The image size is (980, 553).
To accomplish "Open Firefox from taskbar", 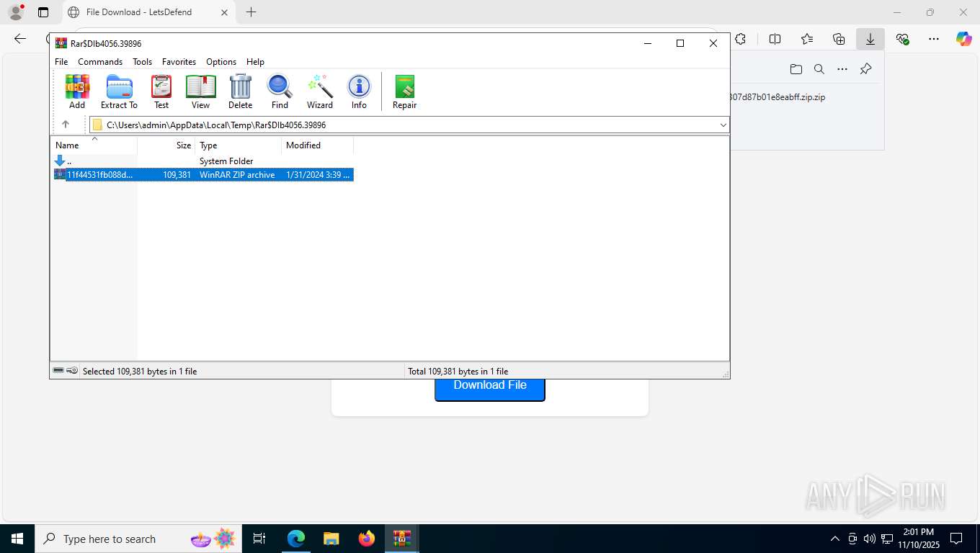I will (x=367, y=539).
